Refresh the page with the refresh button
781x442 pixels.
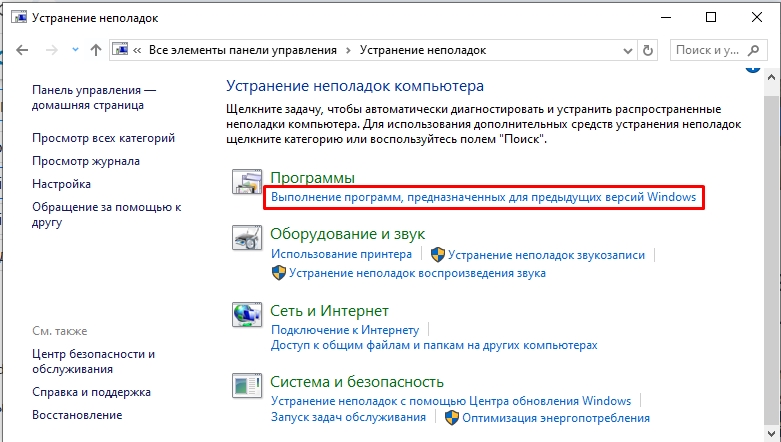coord(648,50)
